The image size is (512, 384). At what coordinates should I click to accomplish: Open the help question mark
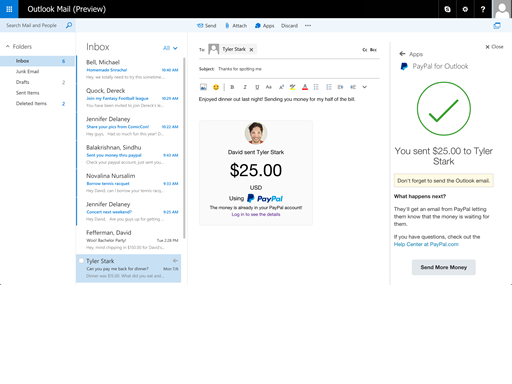tap(483, 9)
